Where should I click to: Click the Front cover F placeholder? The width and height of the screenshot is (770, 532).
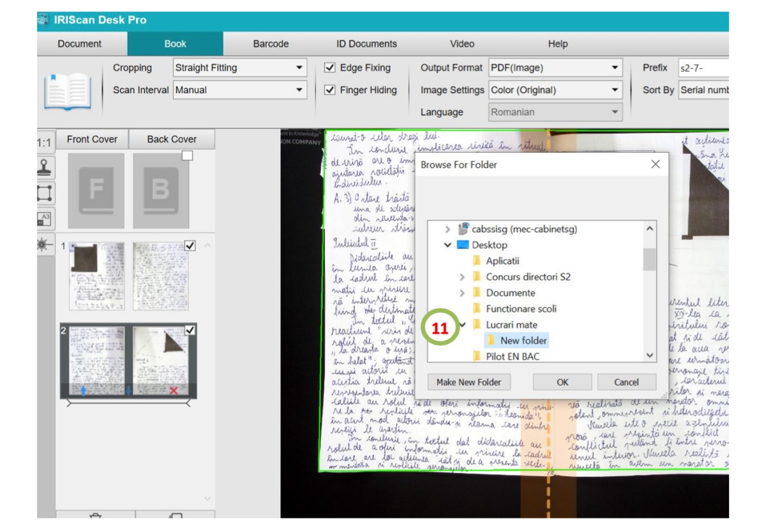[x=96, y=191]
